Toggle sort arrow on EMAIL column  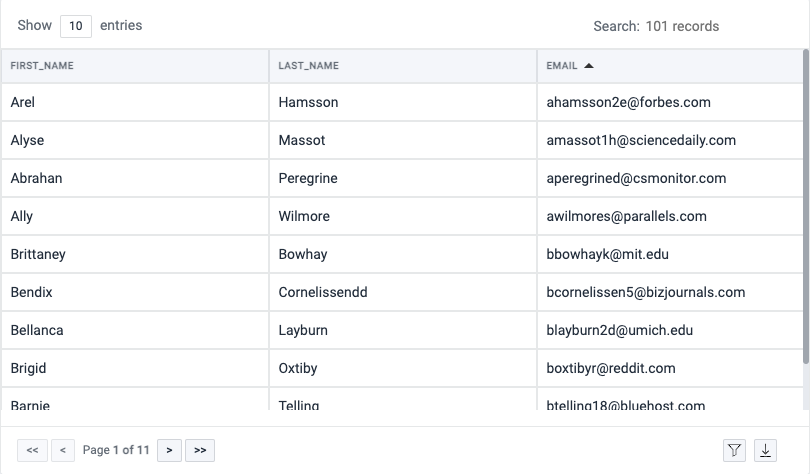point(589,66)
